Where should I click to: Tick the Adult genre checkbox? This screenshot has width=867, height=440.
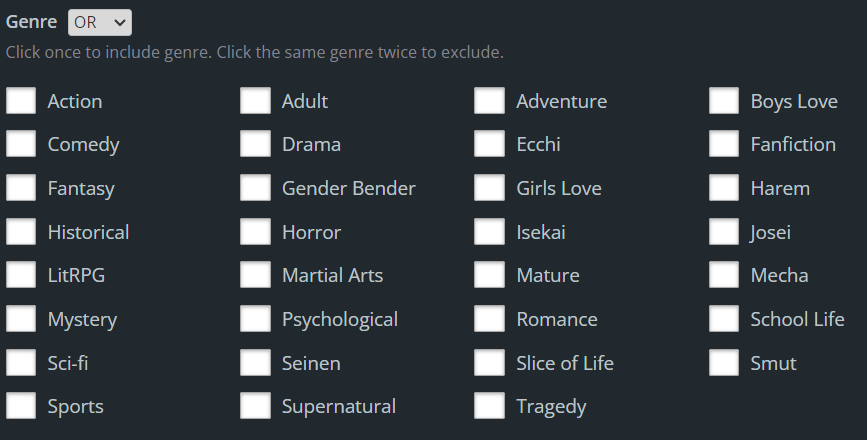255,101
